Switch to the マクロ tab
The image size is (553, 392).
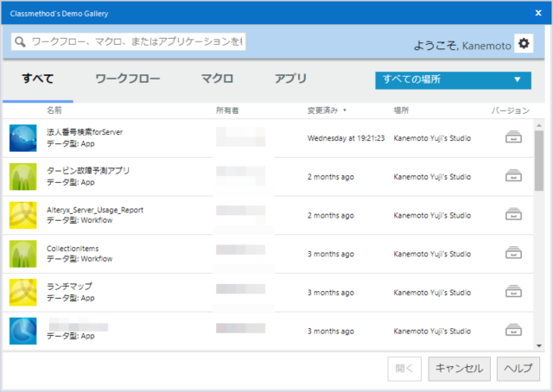(x=217, y=79)
